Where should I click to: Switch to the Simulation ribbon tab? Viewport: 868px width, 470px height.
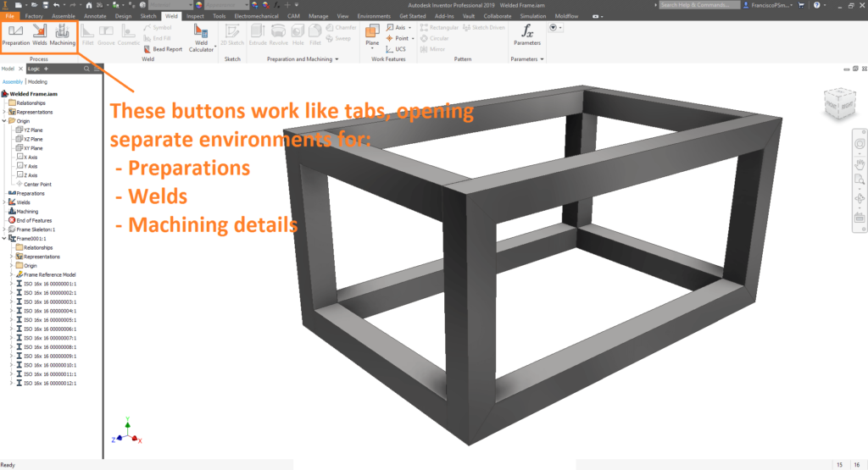point(532,16)
